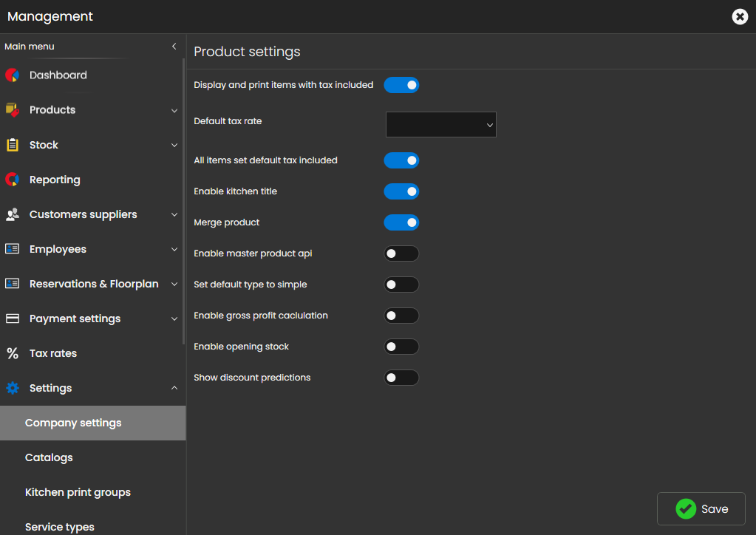Disable Display and print items with tax included
Viewport: 756px width, 535px height.
[x=401, y=85]
